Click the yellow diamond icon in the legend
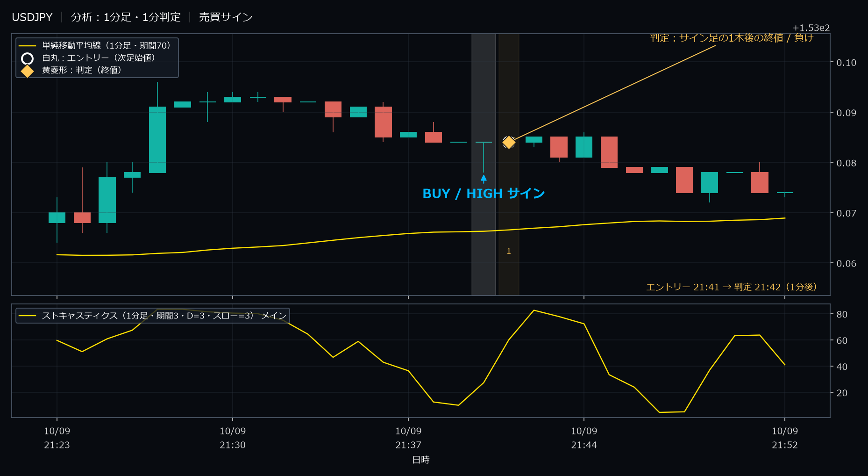868x476 pixels. pos(27,71)
